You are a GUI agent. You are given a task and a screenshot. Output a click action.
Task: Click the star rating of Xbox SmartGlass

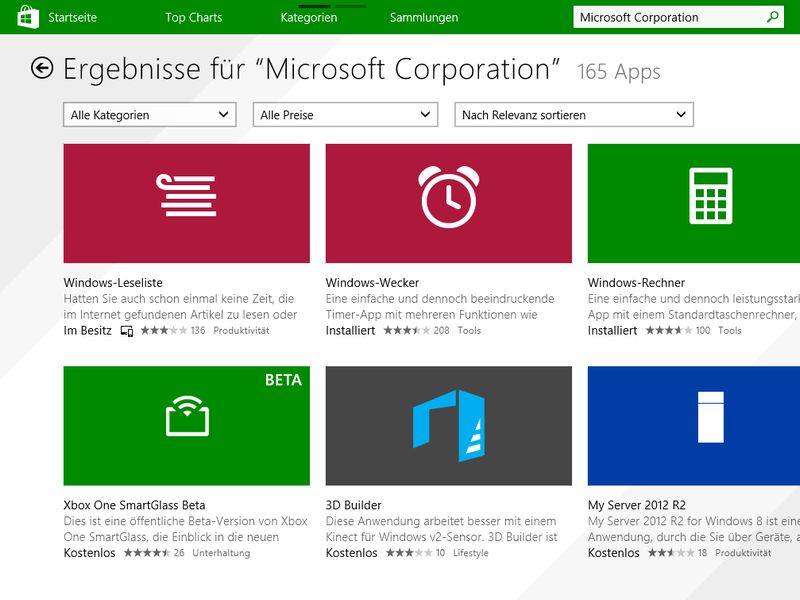pos(147,553)
